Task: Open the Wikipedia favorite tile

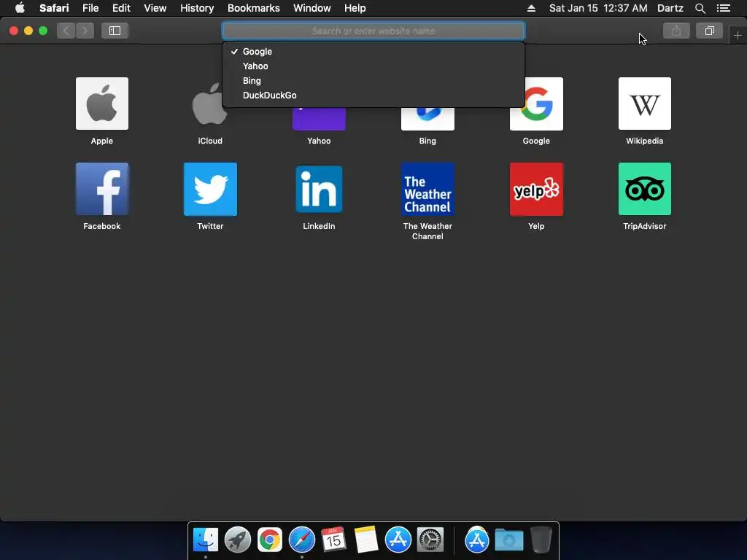Action: [x=645, y=104]
